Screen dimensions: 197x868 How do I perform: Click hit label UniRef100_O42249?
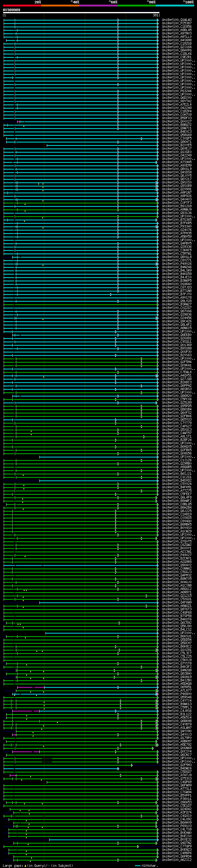point(177,155)
